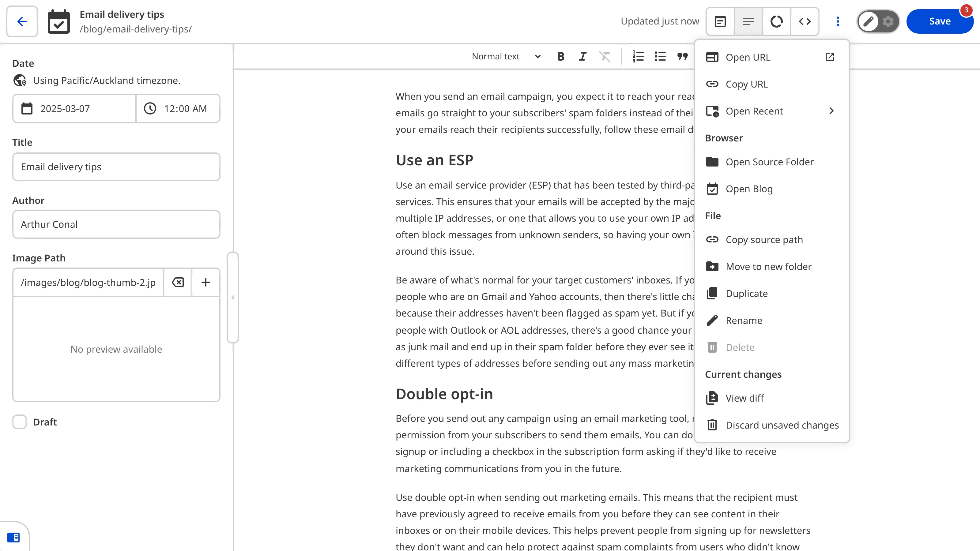Enable the Draft checkbox
Viewport: 980px width, 551px height.
[x=19, y=422]
